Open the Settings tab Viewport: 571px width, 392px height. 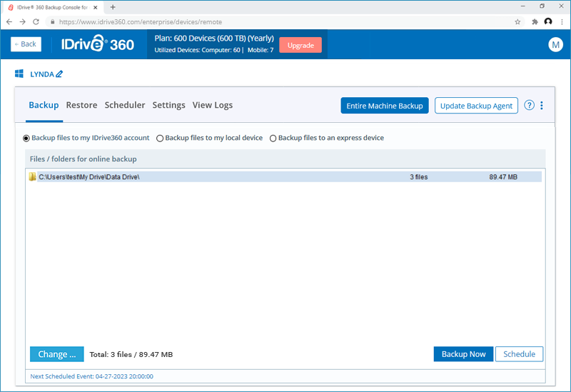click(168, 105)
